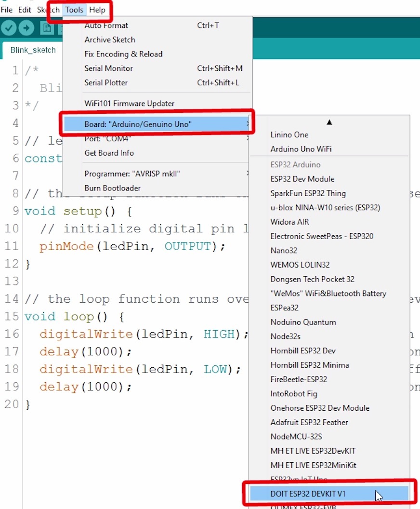Image resolution: width=420 pixels, height=509 pixels.
Task: Select Hornbill ESP32 Minima board
Action: (329, 365)
